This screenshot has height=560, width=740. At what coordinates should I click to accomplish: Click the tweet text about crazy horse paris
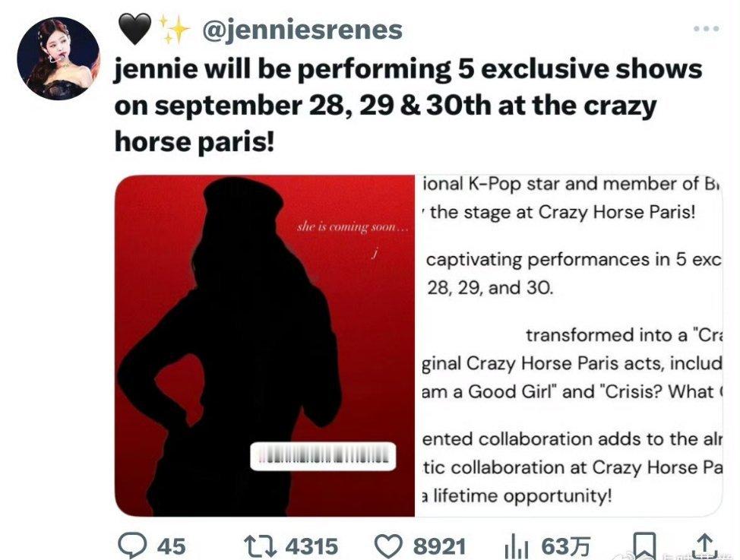[x=408, y=105]
